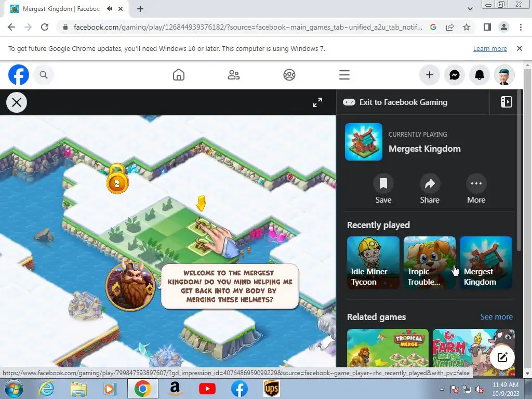
Task: Launch Internet Explorer from taskbar
Action: pos(46,389)
